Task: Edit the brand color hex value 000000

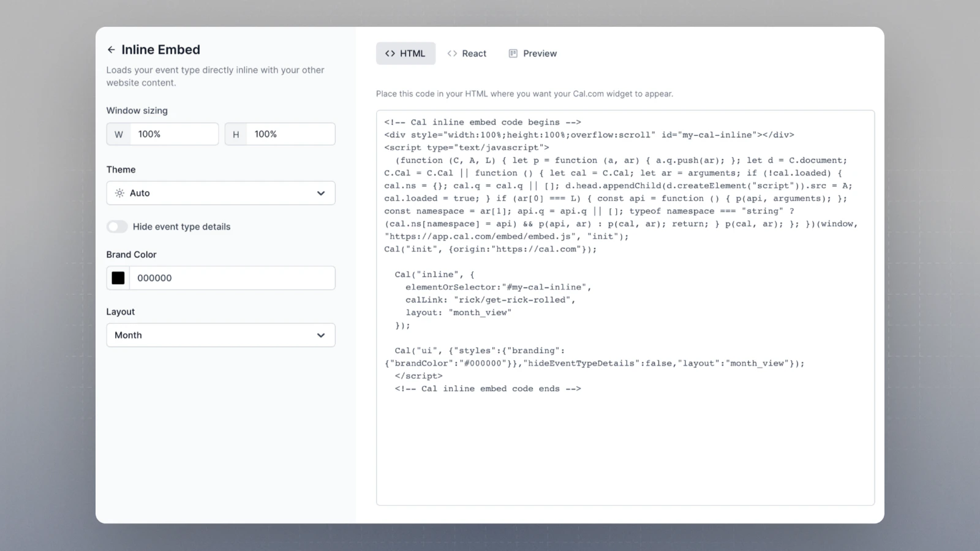Action: pyautogui.click(x=233, y=277)
